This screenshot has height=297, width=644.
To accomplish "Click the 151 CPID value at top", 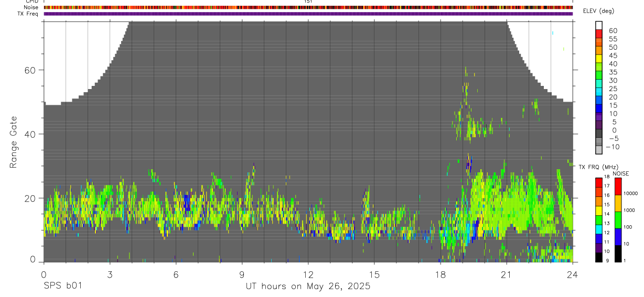I will [308, 2].
